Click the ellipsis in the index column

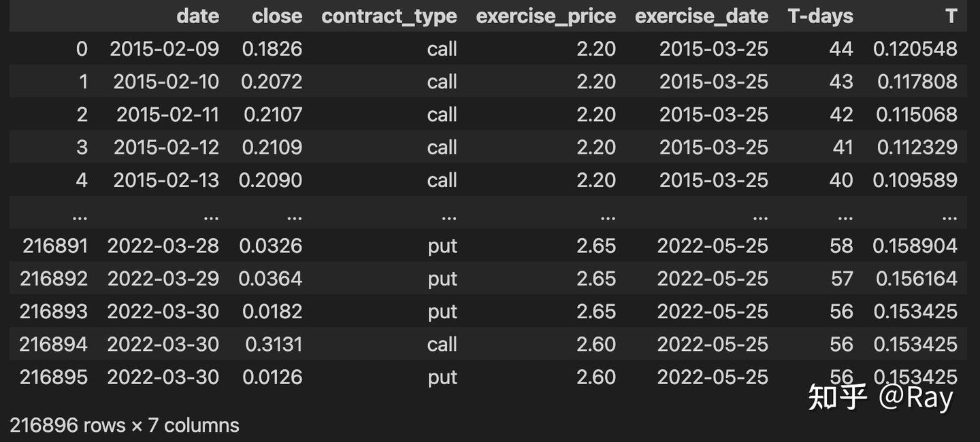(x=79, y=216)
